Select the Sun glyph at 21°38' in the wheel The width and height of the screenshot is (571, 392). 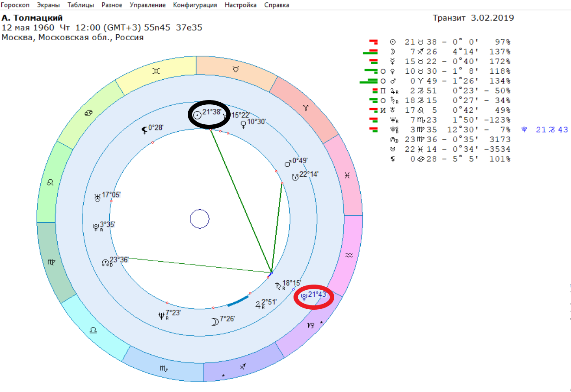click(197, 115)
